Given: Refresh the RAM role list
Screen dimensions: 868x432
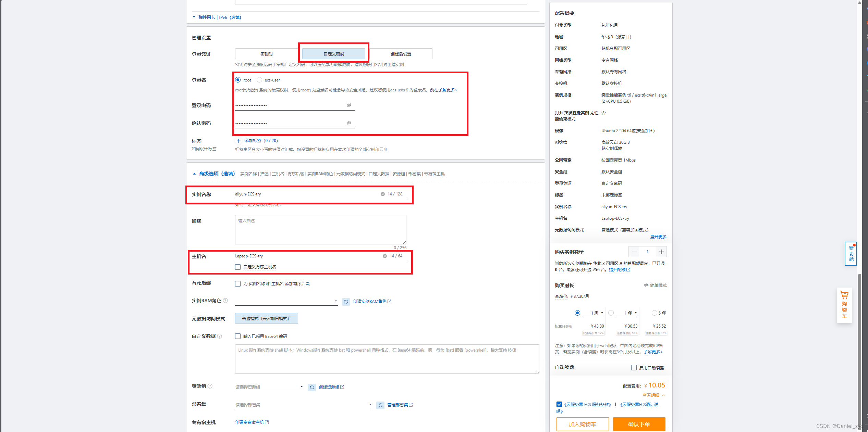Looking at the screenshot, I should click(x=346, y=302).
